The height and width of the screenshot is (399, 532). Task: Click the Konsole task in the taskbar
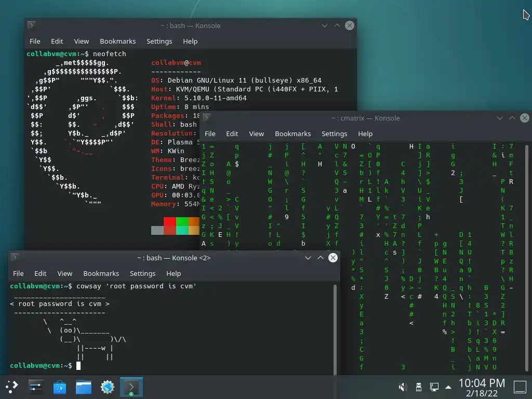pyautogui.click(x=131, y=387)
